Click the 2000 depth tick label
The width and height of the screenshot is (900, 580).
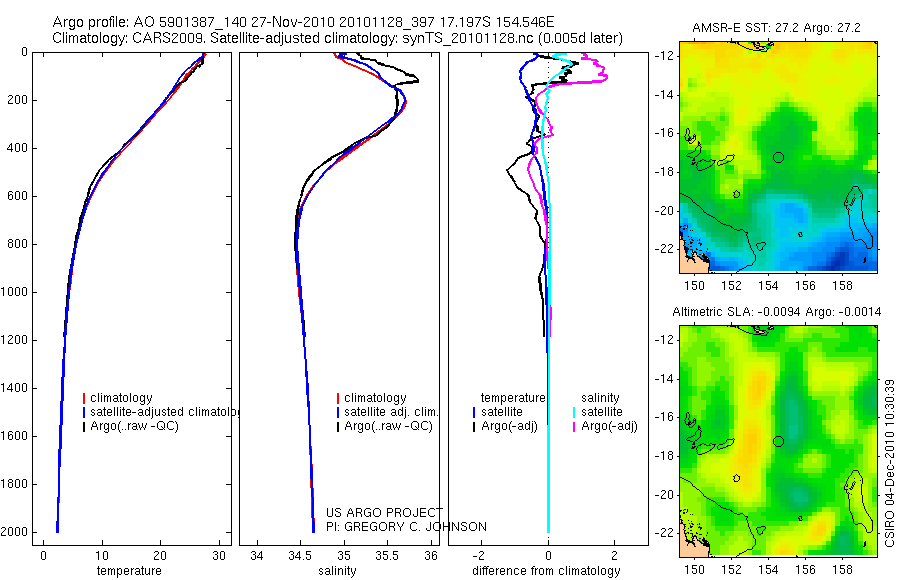coord(17,532)
